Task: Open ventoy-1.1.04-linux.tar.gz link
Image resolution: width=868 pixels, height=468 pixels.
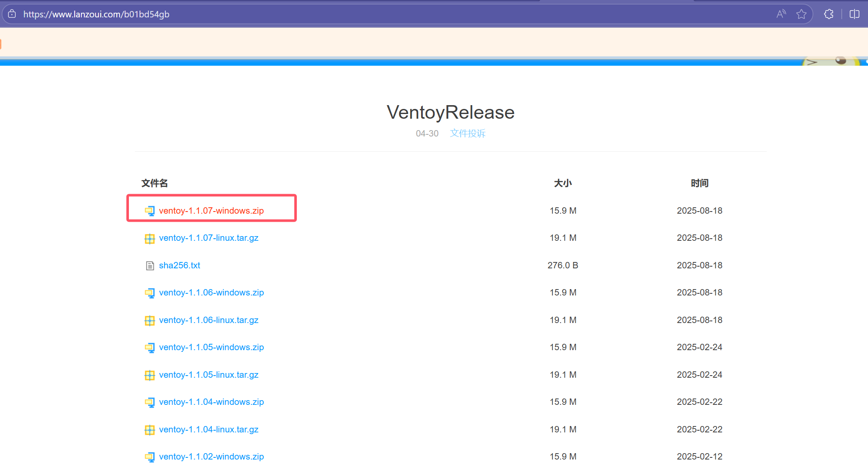Action: click(x=209, y=429)
